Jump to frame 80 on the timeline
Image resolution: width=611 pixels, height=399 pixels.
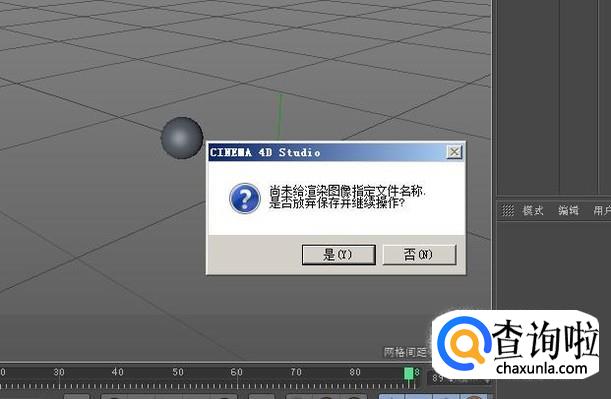pos(355,372)
